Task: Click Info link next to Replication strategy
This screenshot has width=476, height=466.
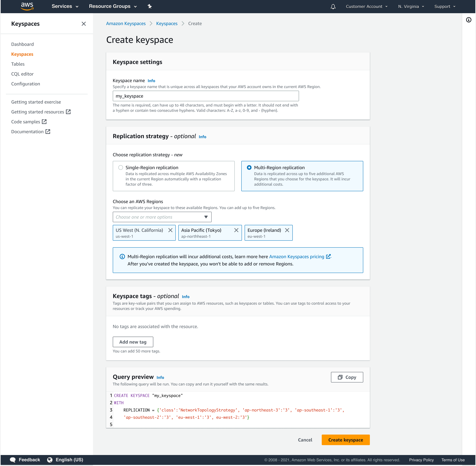Action: (x=202, y=137)
